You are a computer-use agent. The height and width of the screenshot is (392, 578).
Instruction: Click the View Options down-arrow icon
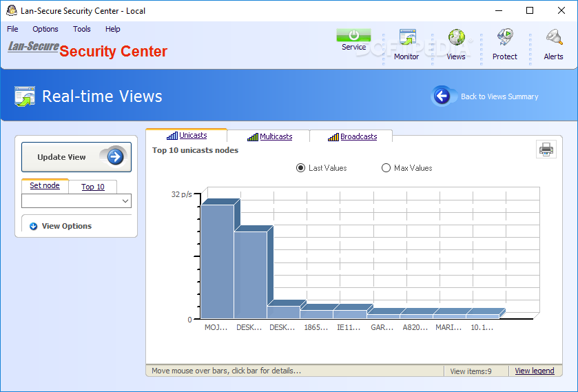(x=34, y=226)
